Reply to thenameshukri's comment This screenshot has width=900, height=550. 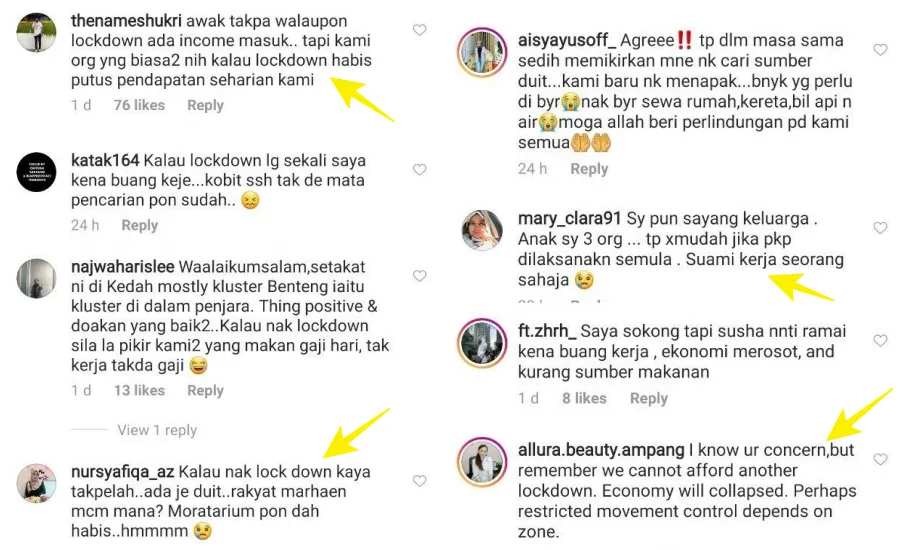[205, 105]
